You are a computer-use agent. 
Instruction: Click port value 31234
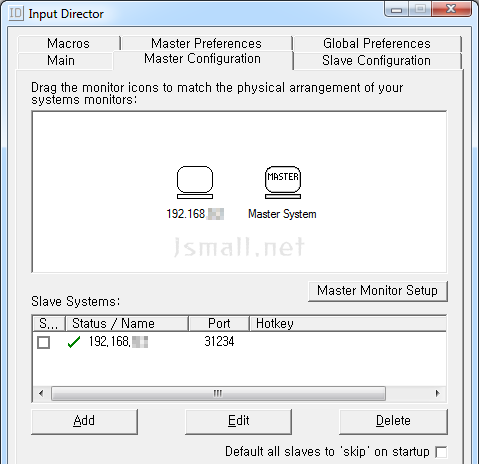tap(219, 342)
